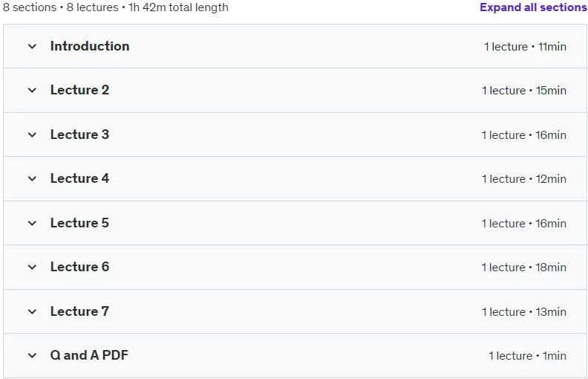588x379 pixels.
Task: Open the Introduction section title
Action: (x=90, y=46)
